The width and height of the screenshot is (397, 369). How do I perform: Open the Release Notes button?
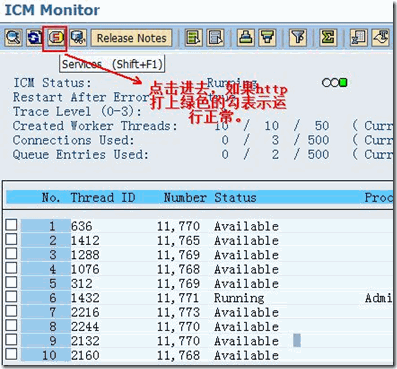pyautogui.click(x=132, y=38)
